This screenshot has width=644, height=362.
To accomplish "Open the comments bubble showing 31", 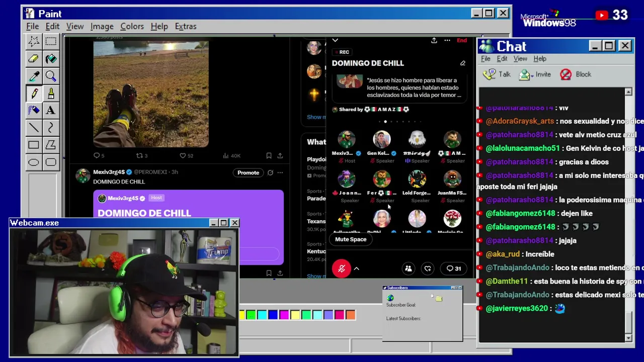I will pos(454,268).
